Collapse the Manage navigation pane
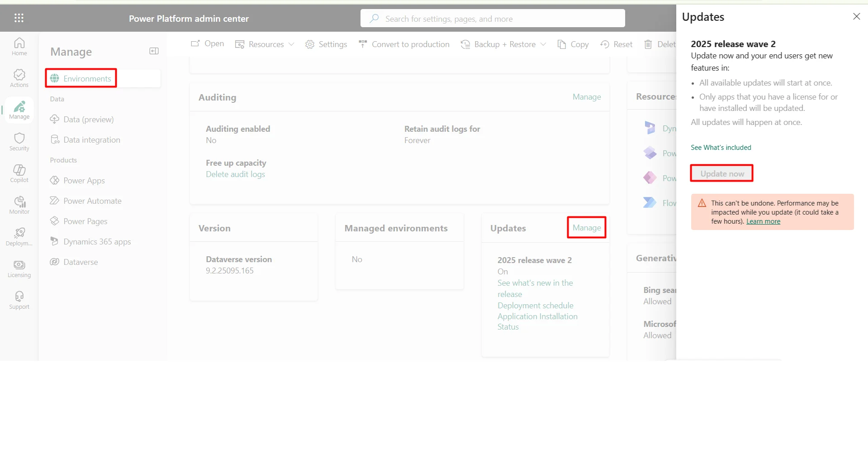This screenshot has width=868, height=455. [x=154, y=51]
